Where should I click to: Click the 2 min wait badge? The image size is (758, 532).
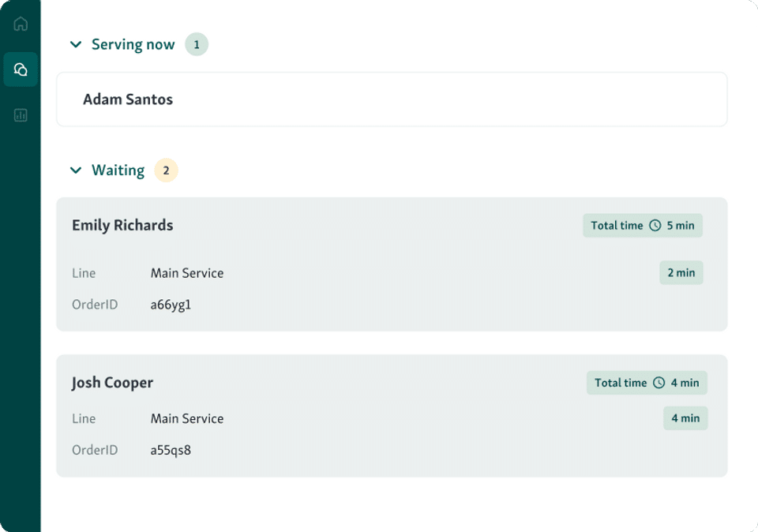(x=681, y=272)
